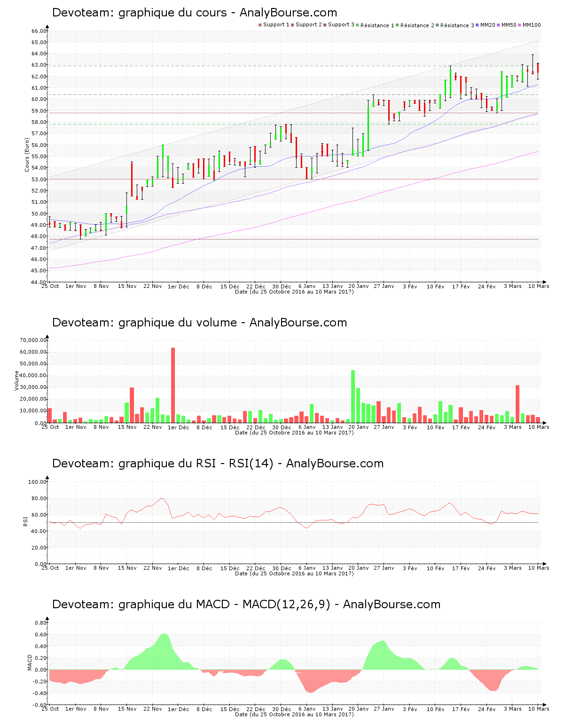
Task: Click the MM20 legend blue square
Action: [x=478, y=25]
